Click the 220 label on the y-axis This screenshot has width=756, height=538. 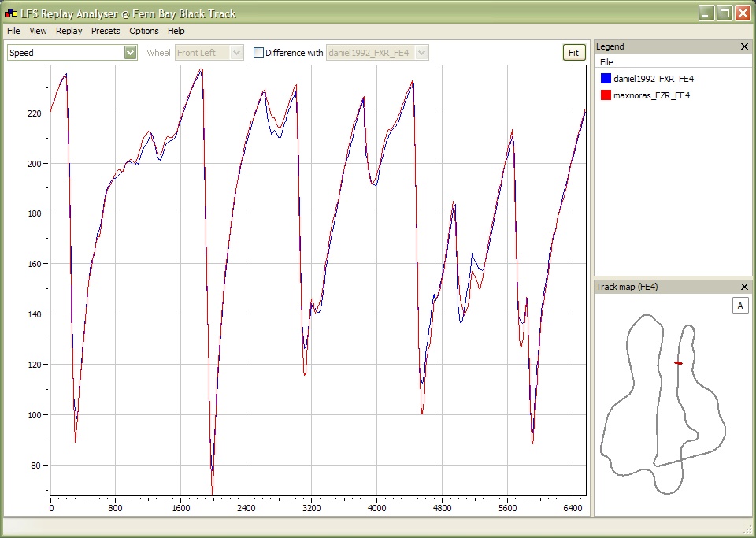[x=35, y=113]
